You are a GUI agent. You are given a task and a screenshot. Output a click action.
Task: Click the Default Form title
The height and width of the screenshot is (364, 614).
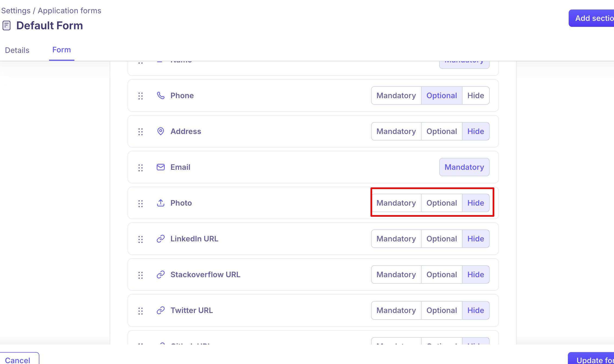[49, 25]
